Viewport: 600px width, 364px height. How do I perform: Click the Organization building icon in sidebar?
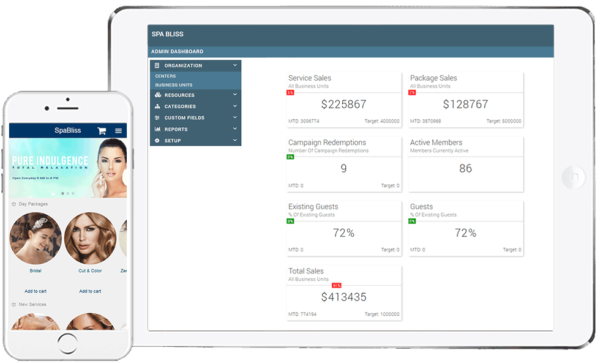[157, 65]
